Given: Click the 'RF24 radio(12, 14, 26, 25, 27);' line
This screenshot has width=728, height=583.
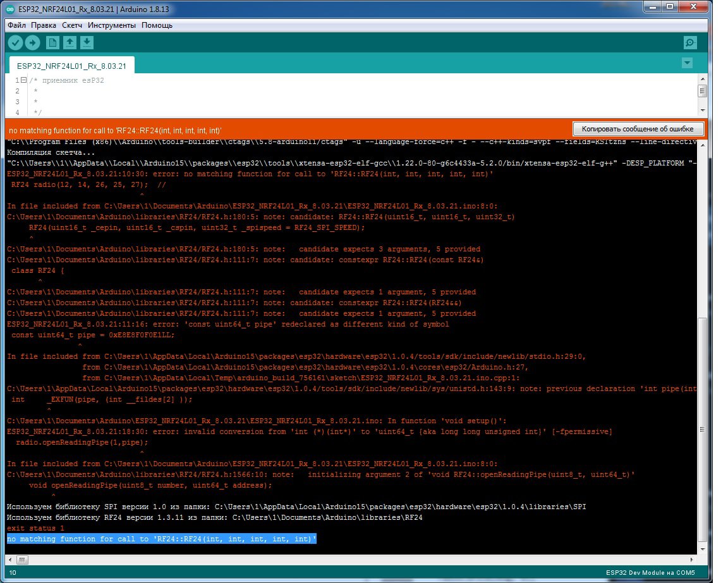Looking at the screenshot, I should point(88,184).
